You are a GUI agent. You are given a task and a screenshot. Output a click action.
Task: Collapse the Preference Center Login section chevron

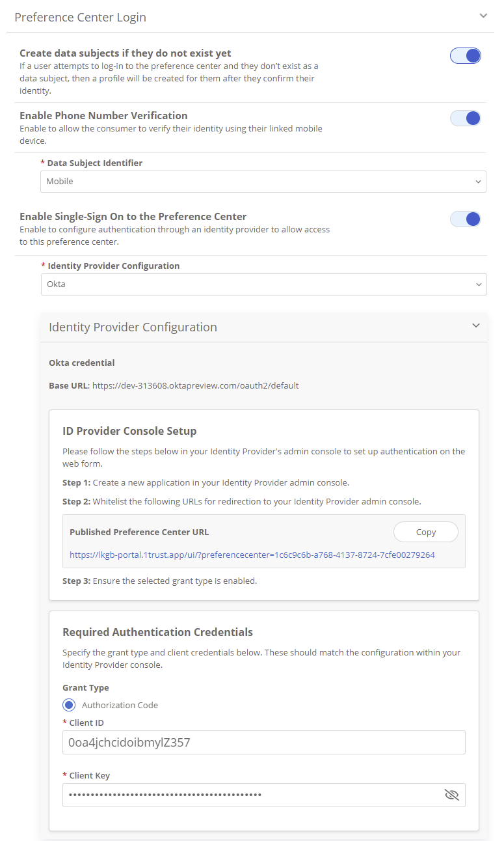[x=483, y=16]
